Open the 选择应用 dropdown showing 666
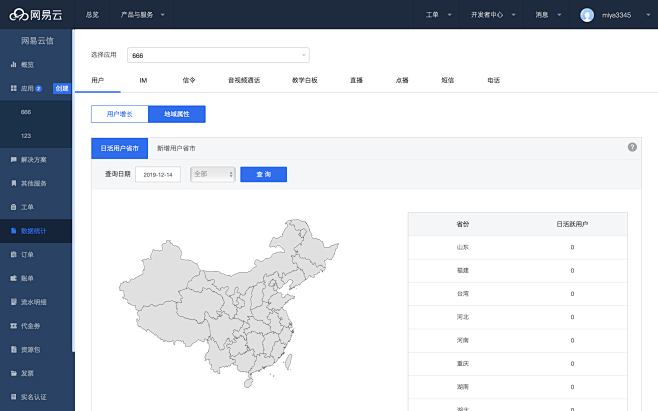The width and height of the screenshot is (658, 411). [x=216, y=55]
